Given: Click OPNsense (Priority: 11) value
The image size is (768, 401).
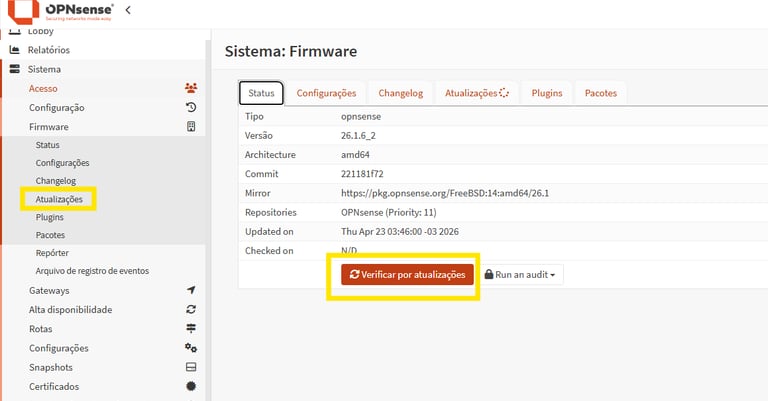Looking at the screenshot, I should tap(388, 212).
